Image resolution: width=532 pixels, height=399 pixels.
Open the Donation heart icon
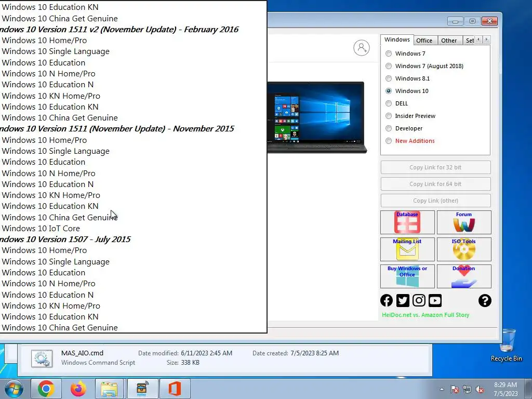tap(464, 276)
